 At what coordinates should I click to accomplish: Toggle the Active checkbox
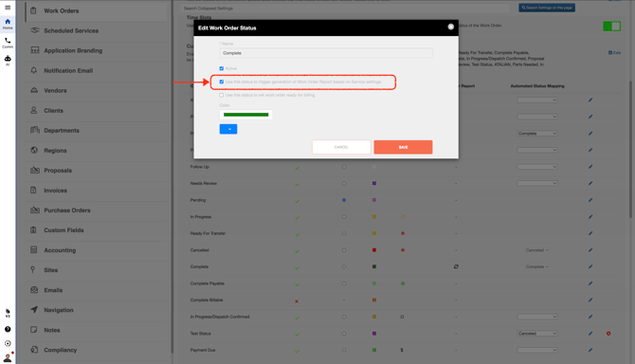[222, 68]
